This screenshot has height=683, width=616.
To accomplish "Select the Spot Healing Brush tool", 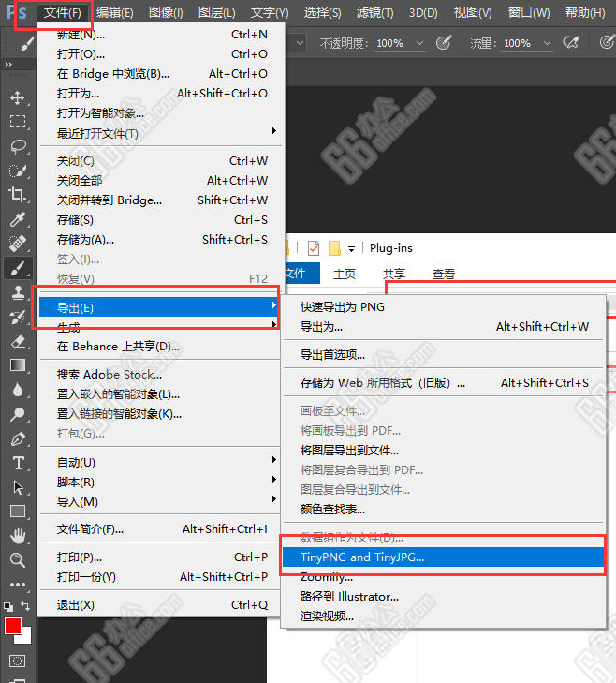I will [18, 244].
